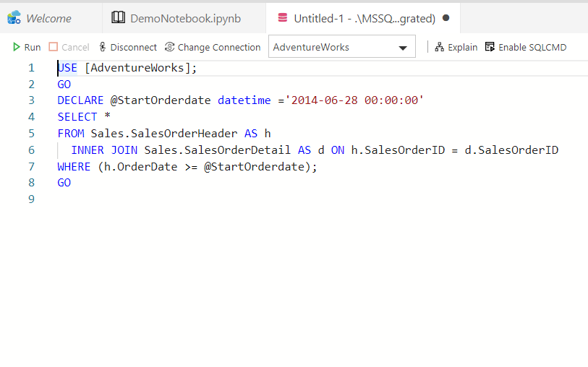Viewport: 588px width, 367px height.
Task: Click the date string '2014-06-28 00:00:00'
Action: pos(357,100)
